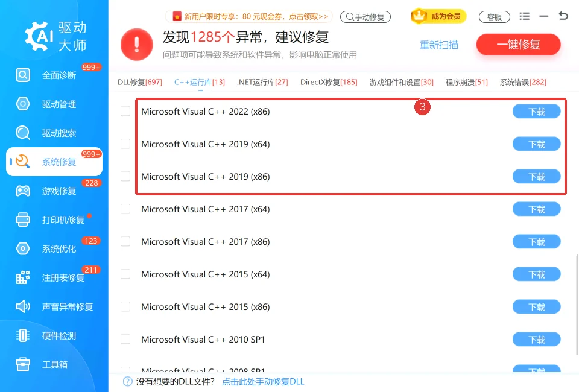Minimize the window with dash icon
Viewport: 579px width, 392px height.
[x=543, y=16]
